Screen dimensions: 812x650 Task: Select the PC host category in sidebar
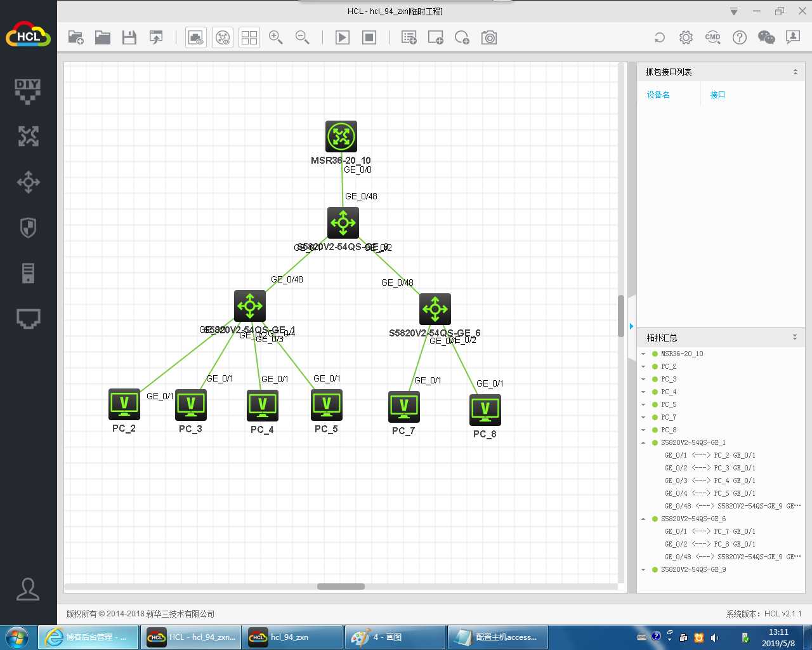click(28, 319)
